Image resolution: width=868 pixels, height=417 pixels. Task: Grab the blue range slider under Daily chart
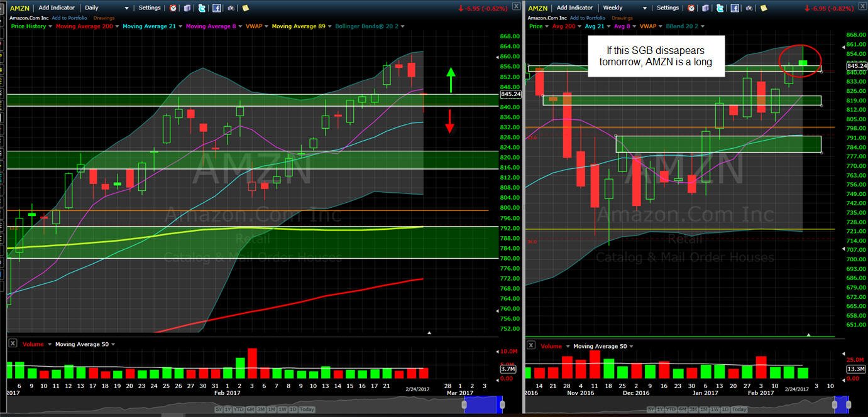click(483, 404)
